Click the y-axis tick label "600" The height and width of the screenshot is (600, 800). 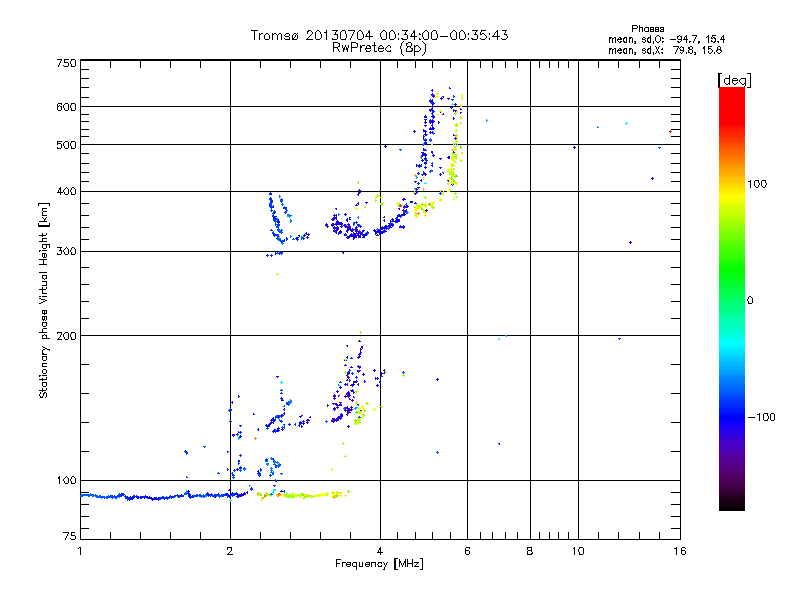(x=66, y=107)
